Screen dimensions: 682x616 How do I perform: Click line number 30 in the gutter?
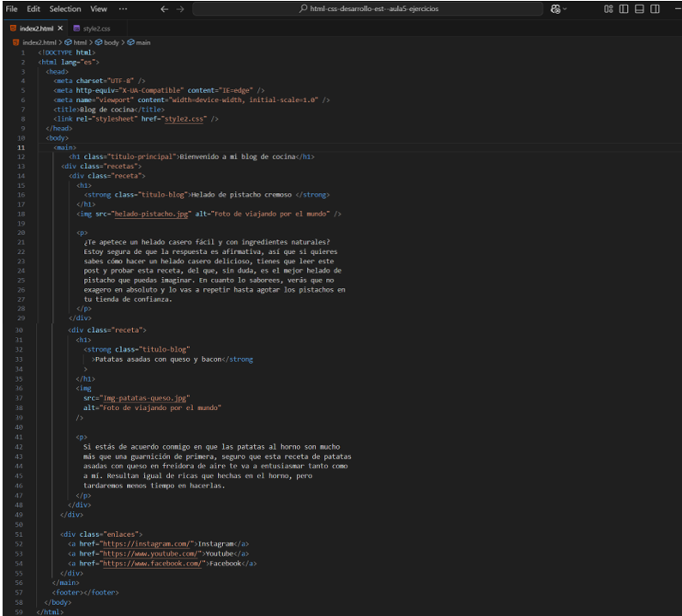tap(19, 330)
